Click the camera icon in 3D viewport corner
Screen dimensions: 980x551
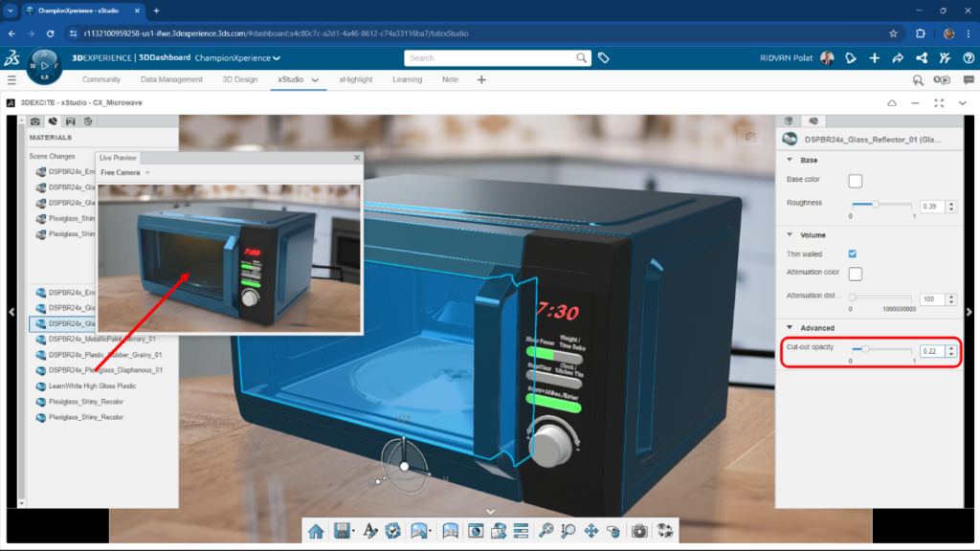[750, 136]
